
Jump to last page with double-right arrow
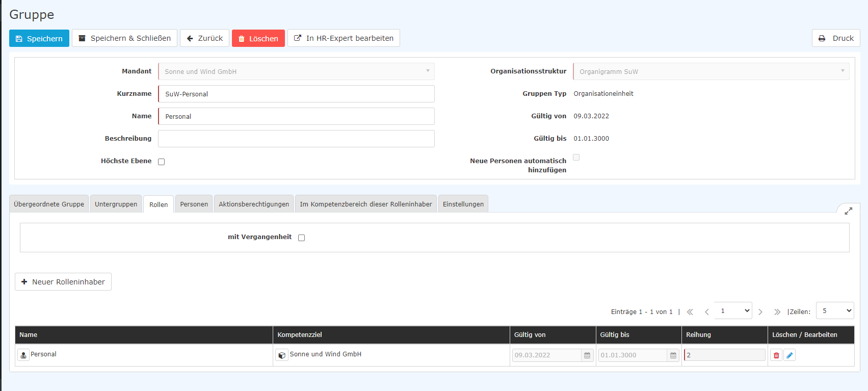pyautogui.click(x=777, y=312)
